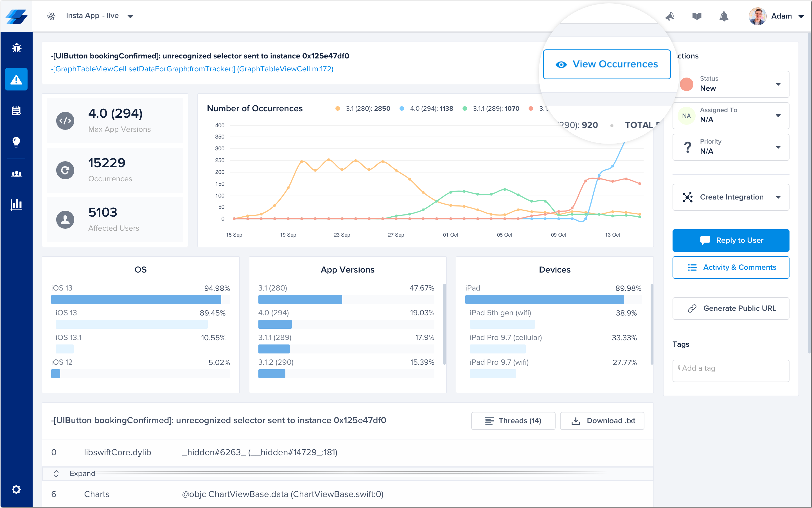Open the Bugs section in sidebar
This screenshot has width=812, height=508.
click(x=16, y=48)
